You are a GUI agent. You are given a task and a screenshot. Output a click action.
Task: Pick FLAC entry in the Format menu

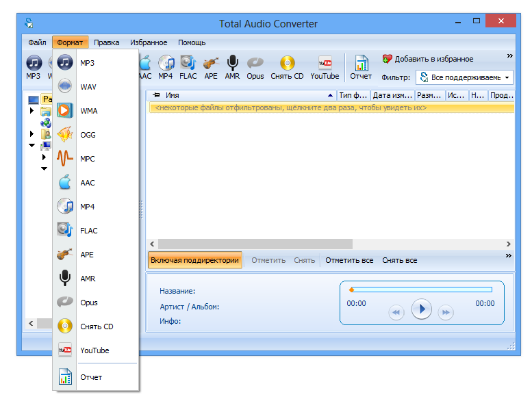(96, 231)
